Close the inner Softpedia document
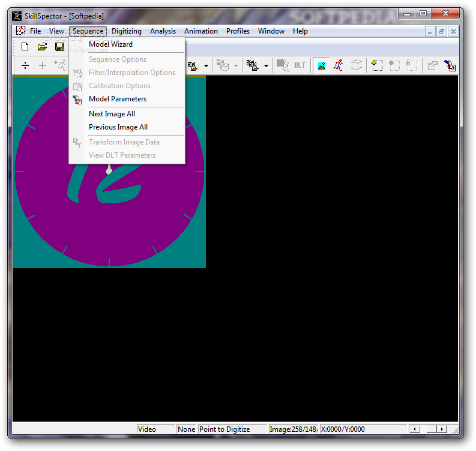Viewport: 476px width, 451px height. [x=453, y=31]
